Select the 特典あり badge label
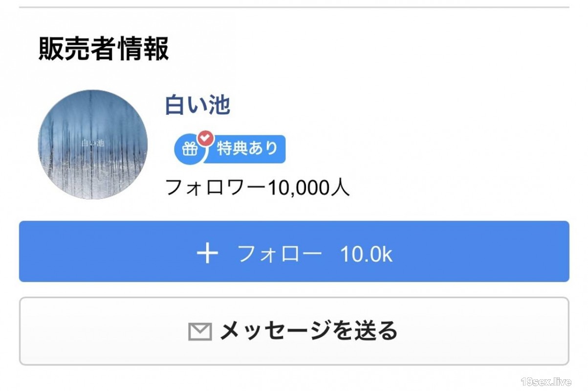 [x=247, y=149]
